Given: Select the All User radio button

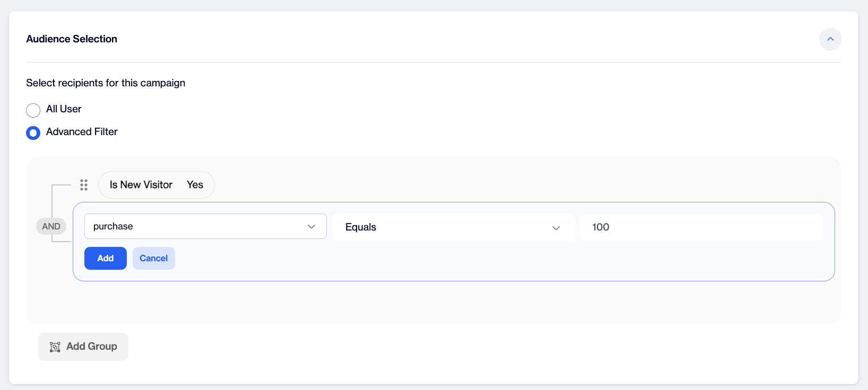Looking at the screenshot, I should click(x=33, y=110).
